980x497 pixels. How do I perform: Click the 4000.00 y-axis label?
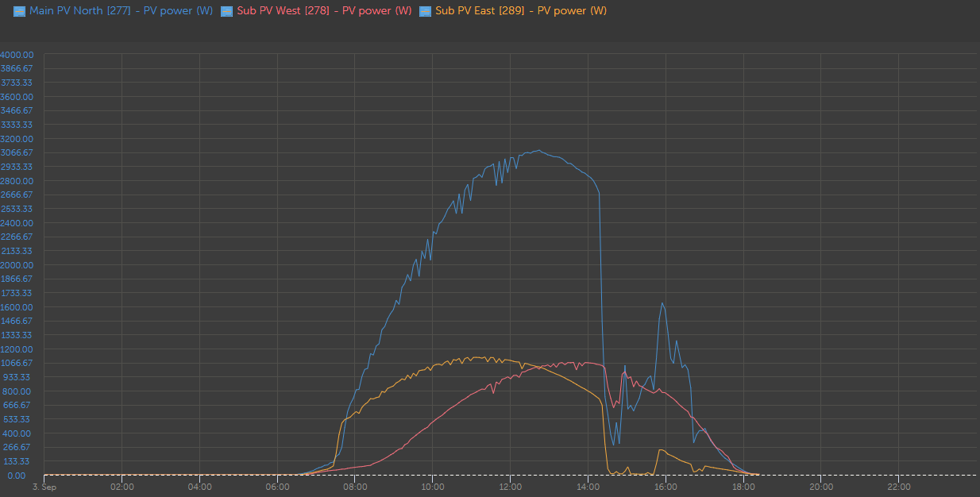[17, 55]
